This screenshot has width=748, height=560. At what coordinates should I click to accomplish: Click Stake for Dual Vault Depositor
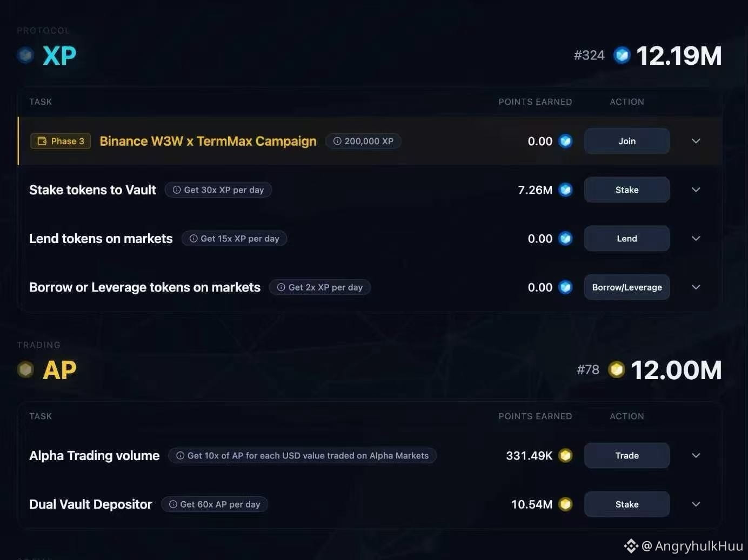pyautogui.click(x=627, y=504)
